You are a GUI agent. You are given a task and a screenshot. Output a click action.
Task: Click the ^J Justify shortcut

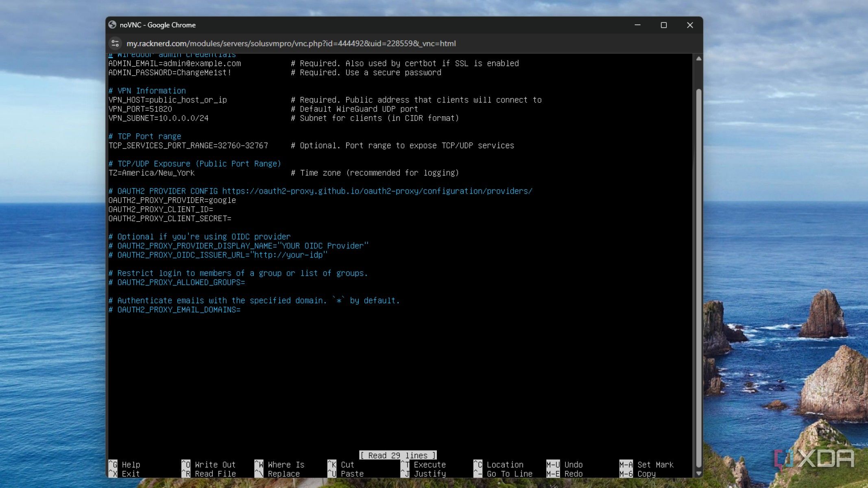[x=423, y=474]
